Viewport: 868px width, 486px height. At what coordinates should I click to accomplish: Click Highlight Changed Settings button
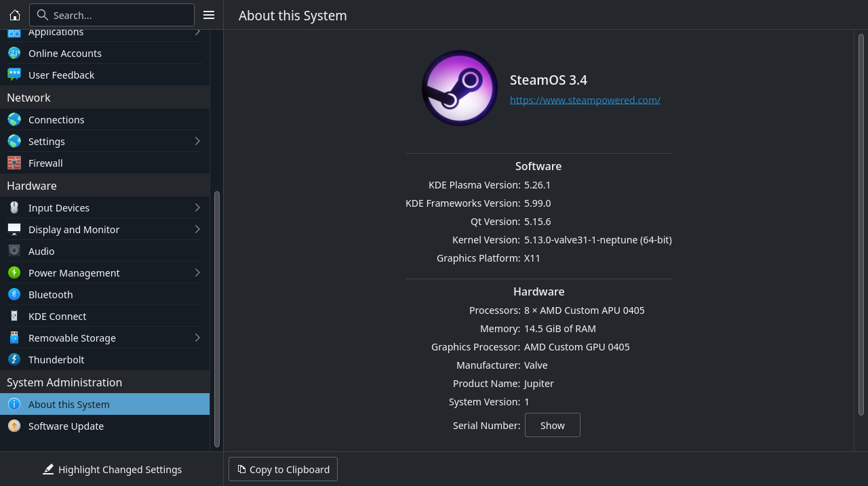pyautogui.click(x=112, y=469)
